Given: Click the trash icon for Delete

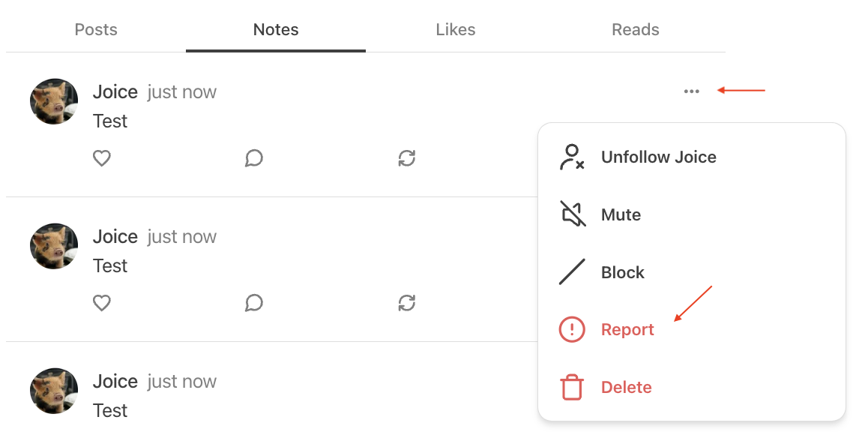Looking at the screenshot, I should coord(572,386).
